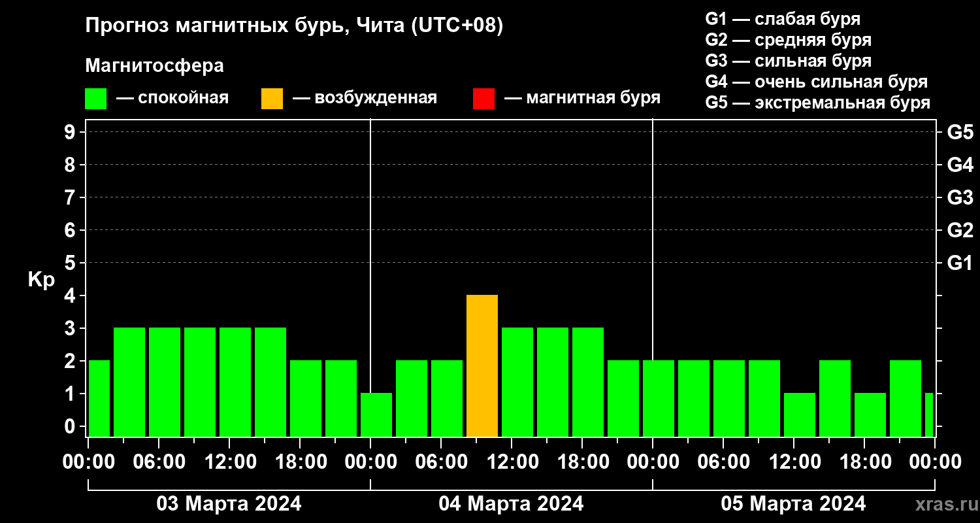Viewport: 980px width, 523px height.
Task: Click the 'G3' label on the right axis
Action: click(960, 197)
